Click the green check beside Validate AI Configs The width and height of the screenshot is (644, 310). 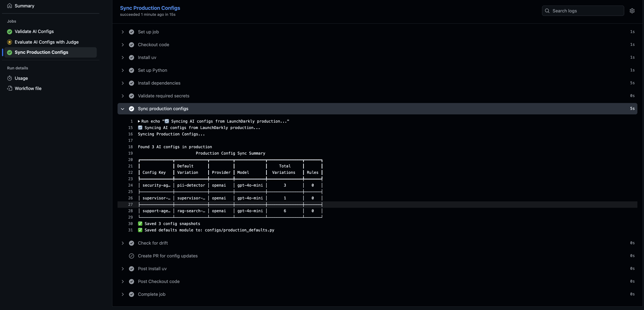[9, 31]
